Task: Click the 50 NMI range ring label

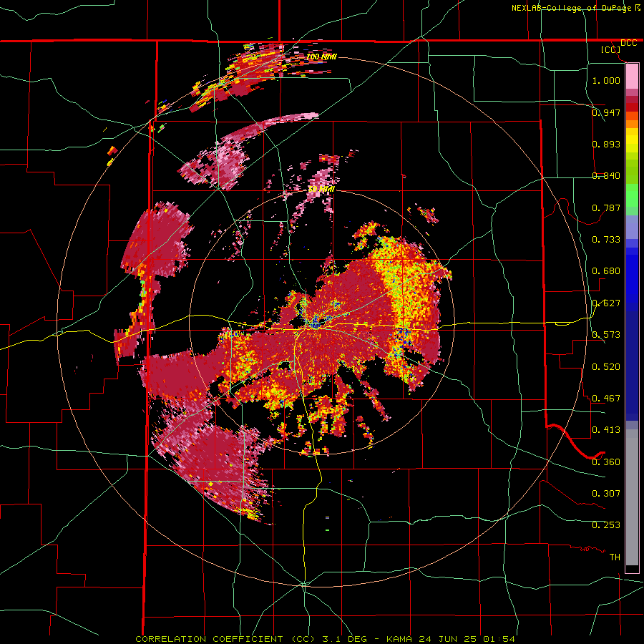Action: pos(321,189)
